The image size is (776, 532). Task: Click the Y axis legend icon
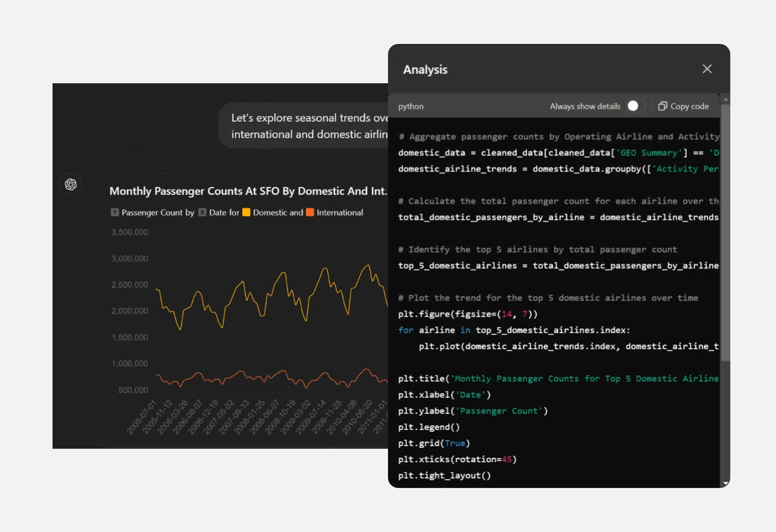click(115, 212)
